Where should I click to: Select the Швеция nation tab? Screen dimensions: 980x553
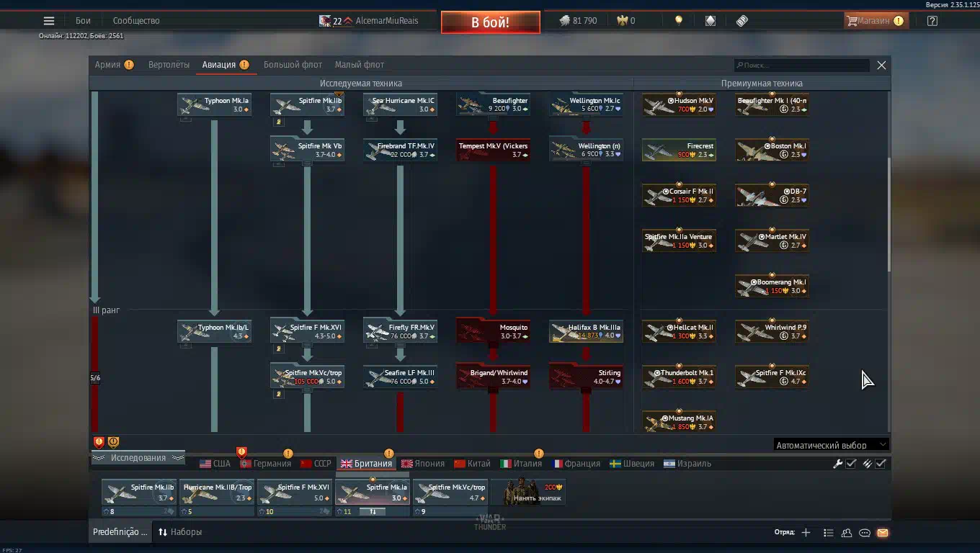point(632,464)
